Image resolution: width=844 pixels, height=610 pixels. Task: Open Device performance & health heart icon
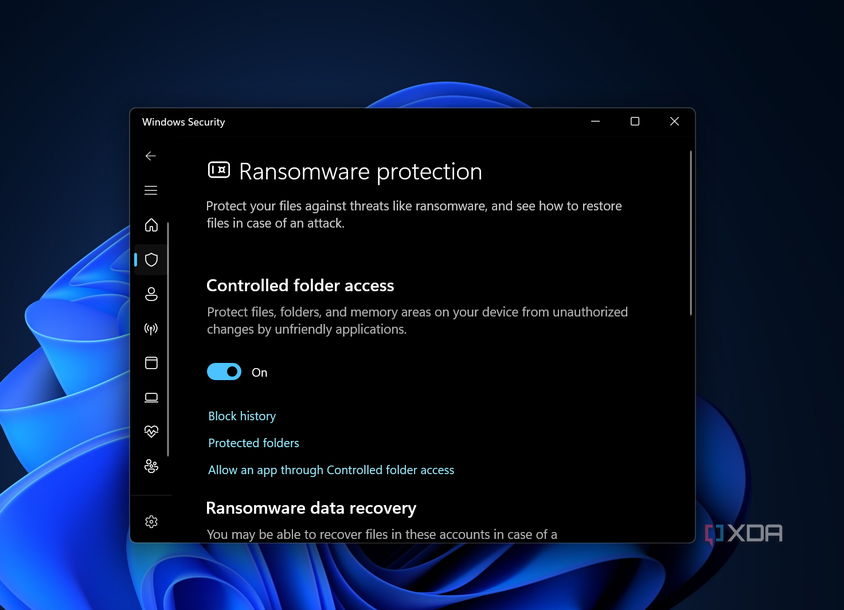[x=151, y=431]
